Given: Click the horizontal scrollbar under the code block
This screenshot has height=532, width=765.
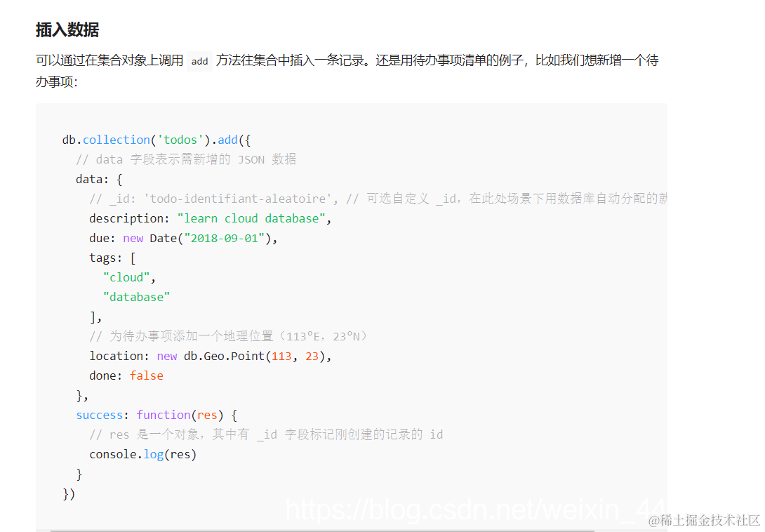Looking at the screenshot, I should (322, 531).
